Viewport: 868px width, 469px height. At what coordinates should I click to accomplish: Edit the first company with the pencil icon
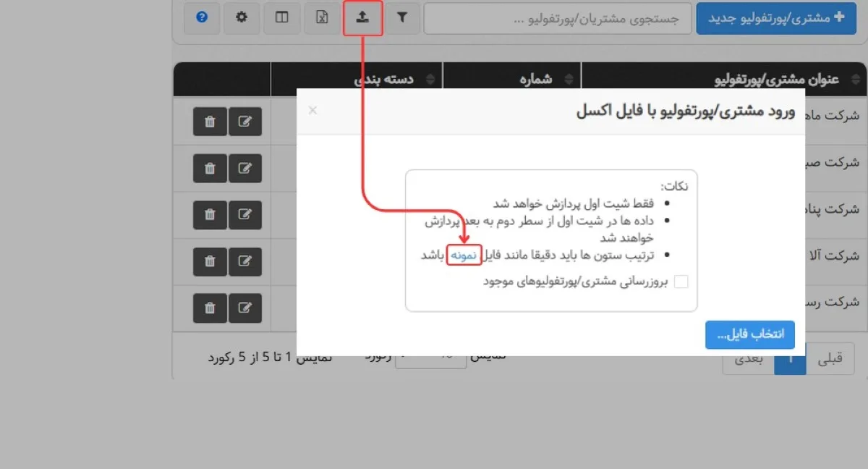pos(245,122)
